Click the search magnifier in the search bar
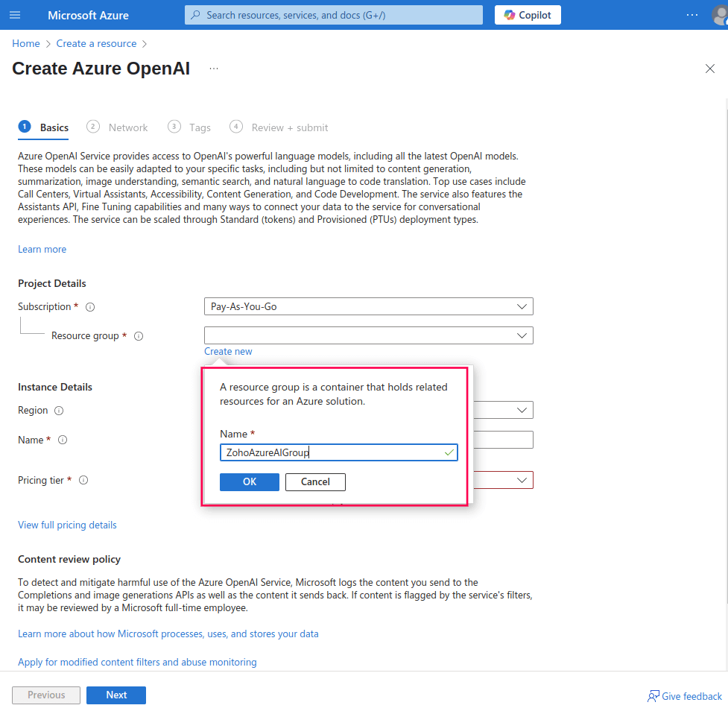Screen dimensions: 728x714 pyautogui.click(x=194, y=15)
